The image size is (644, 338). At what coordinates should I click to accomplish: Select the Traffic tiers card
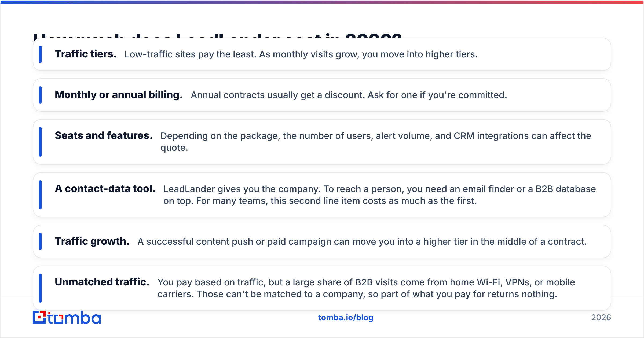pos(322,54)
